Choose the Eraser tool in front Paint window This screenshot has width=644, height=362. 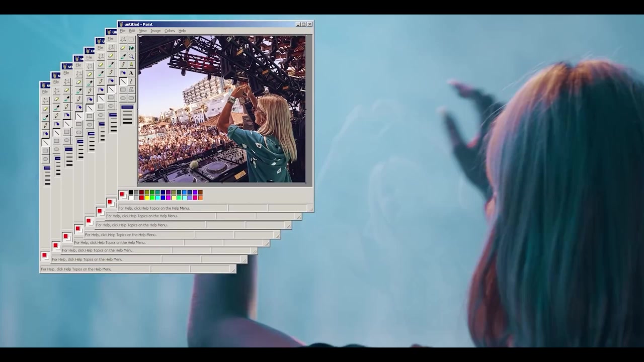(123, 48)
